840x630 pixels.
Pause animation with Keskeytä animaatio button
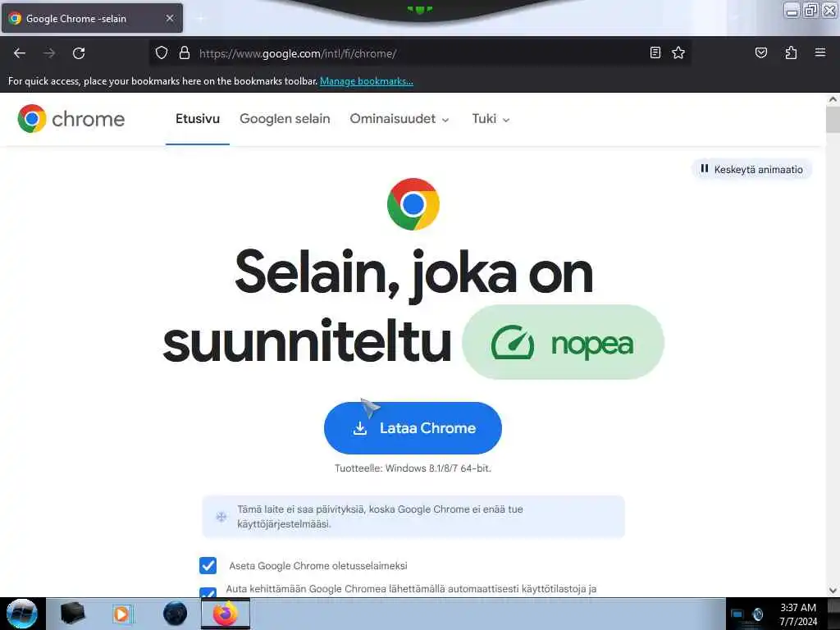point(751,169)
